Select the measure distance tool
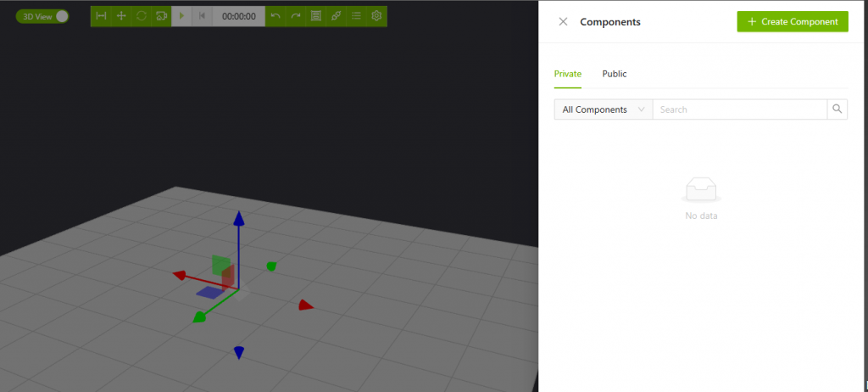This screenshot has width=868, height=392. coord(102,16)
